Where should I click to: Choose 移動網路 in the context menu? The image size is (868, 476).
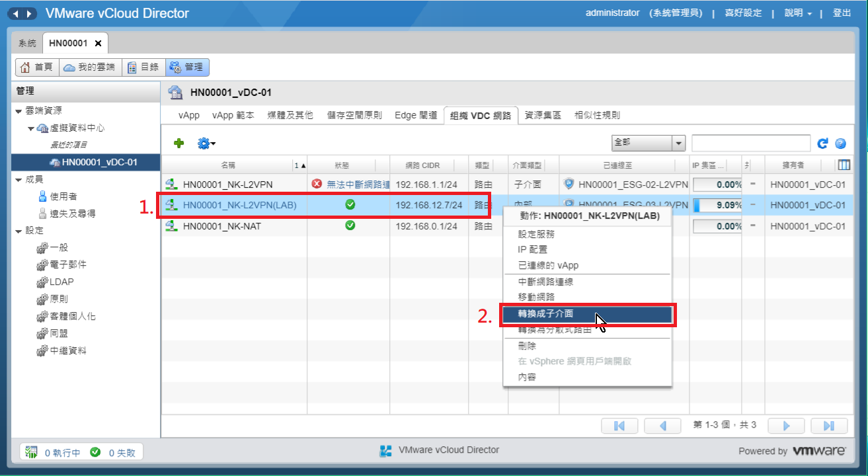coord(536,297)
